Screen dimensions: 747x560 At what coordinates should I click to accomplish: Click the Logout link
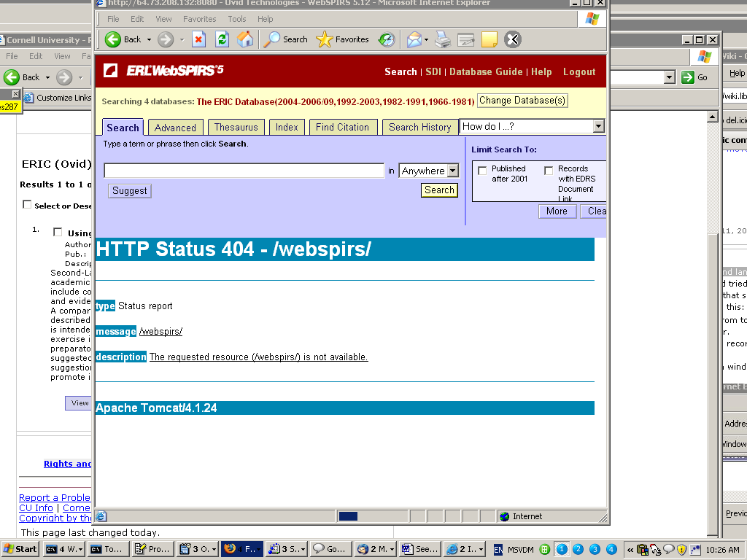pyautogui.click(x=579, y=72)
